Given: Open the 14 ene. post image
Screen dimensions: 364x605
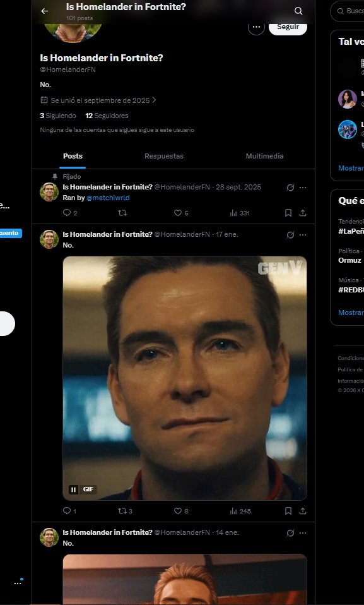Looking at the screenshot, I should 185,580.
